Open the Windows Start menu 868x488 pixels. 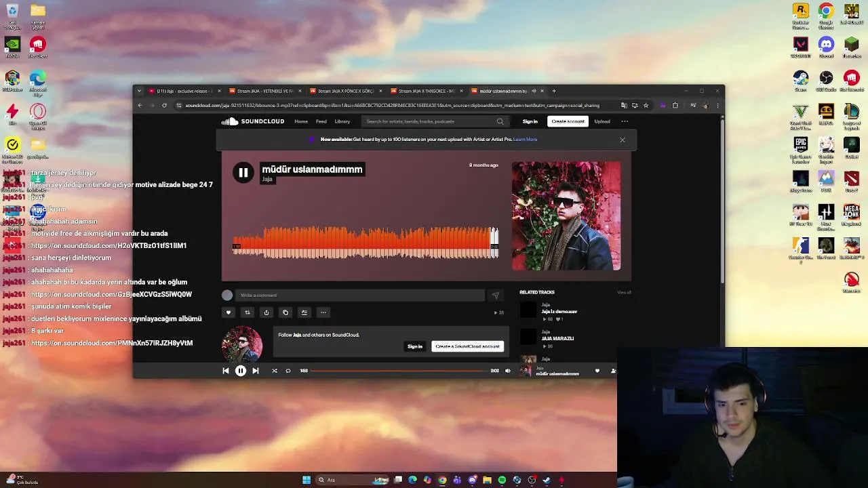pyautogui.click(x=307, y=480)
